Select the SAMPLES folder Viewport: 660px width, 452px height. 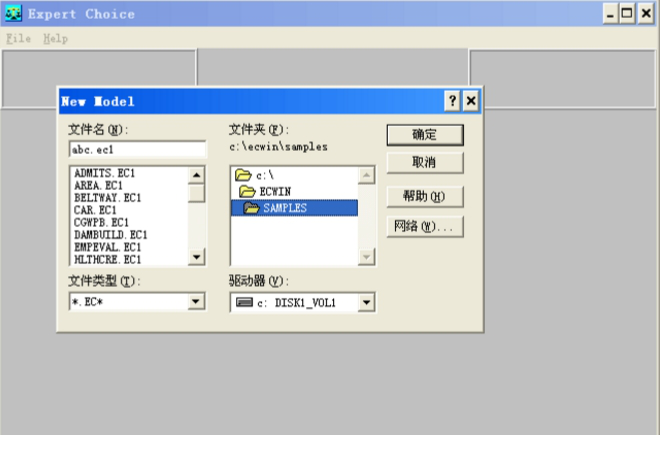pos(295,208)
